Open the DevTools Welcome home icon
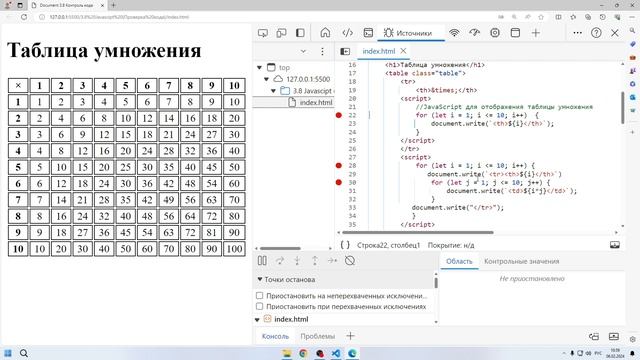The width and height of the screenshot is (640, 360). coord(325,33)
